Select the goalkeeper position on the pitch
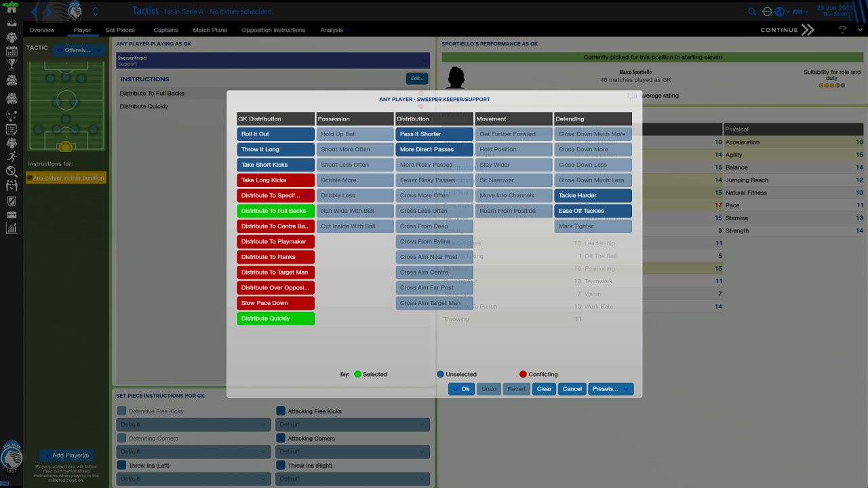The height and width of the screenshot is (488, 868). 65,147
